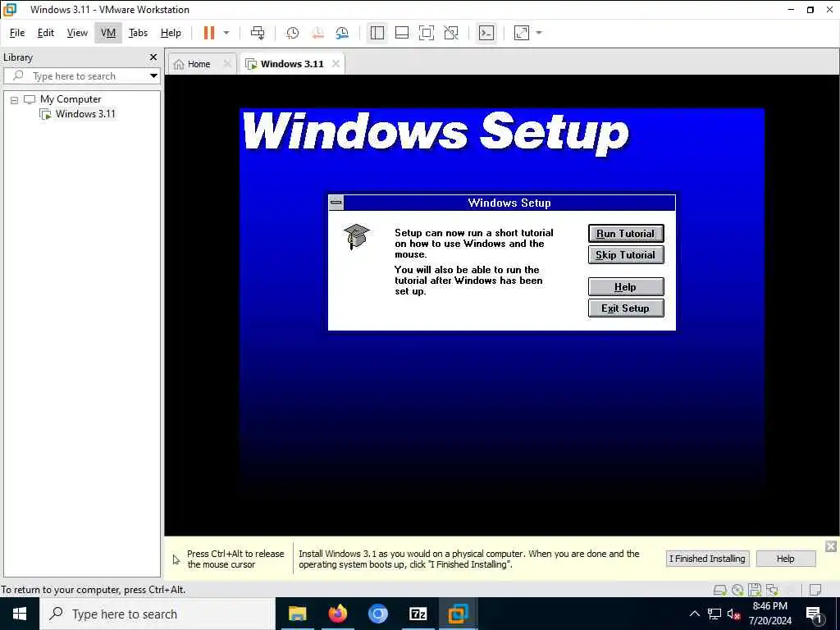840x630 pixels.
Task: Enter full screen mode icon
Action: coord(427,33)
